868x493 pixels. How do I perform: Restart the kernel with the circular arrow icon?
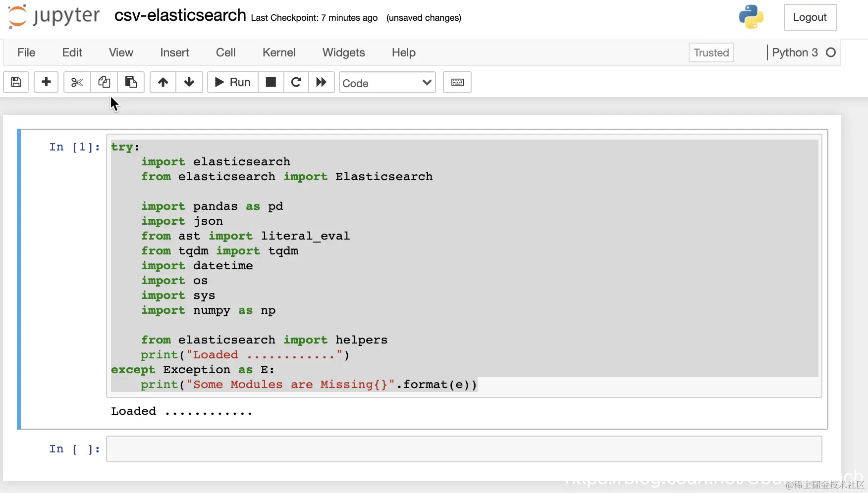(x=296, y=82)
